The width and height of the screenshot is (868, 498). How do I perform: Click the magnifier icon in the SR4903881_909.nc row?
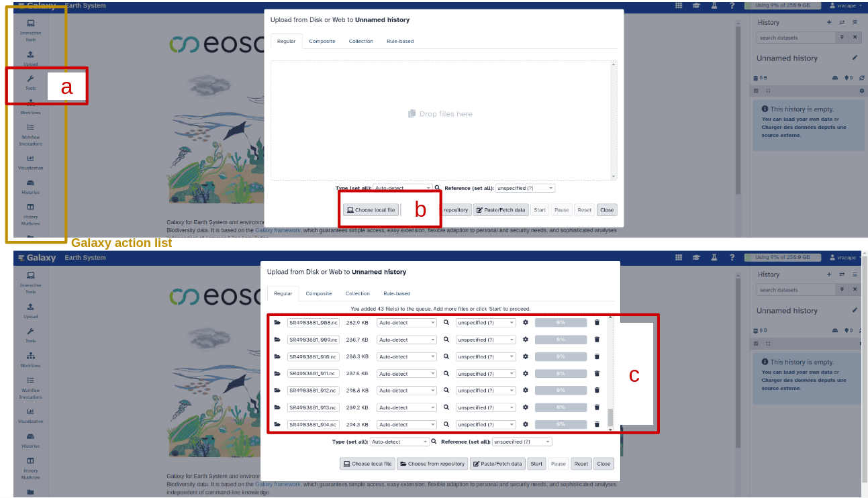point(446,340)
